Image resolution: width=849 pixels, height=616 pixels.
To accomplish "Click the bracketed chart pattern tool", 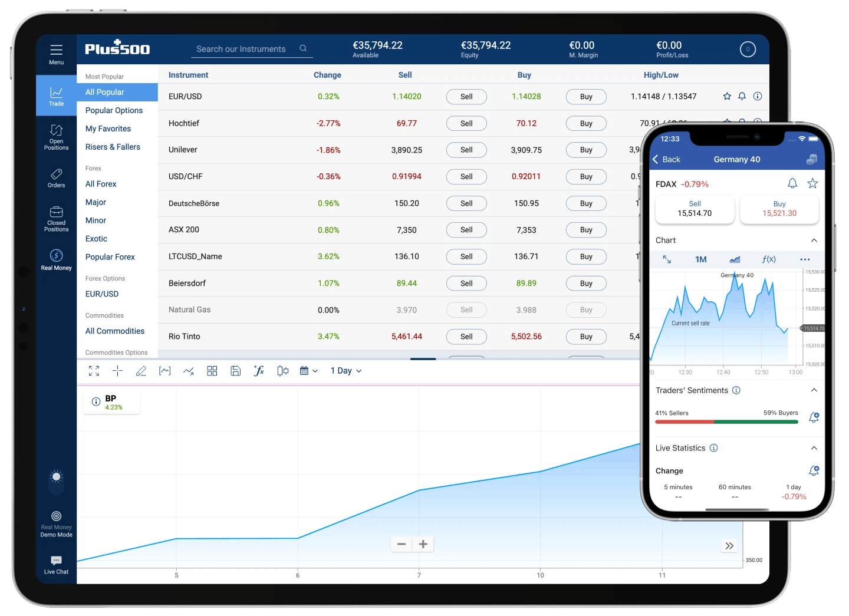I will [x=164, y=371].
